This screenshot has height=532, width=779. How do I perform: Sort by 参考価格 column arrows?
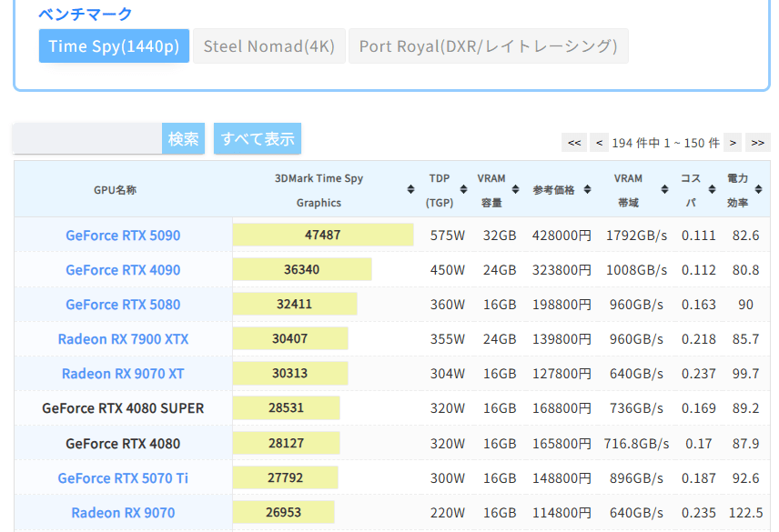tap(587, 189)
